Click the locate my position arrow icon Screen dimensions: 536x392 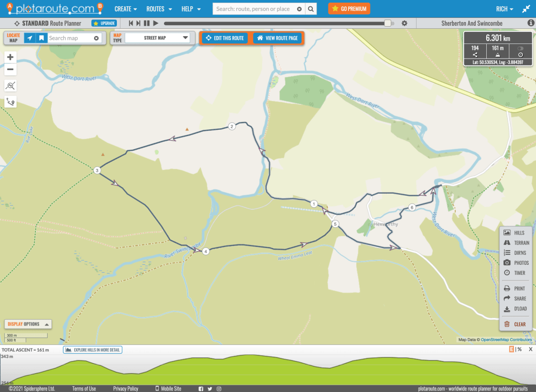(30, 38)
